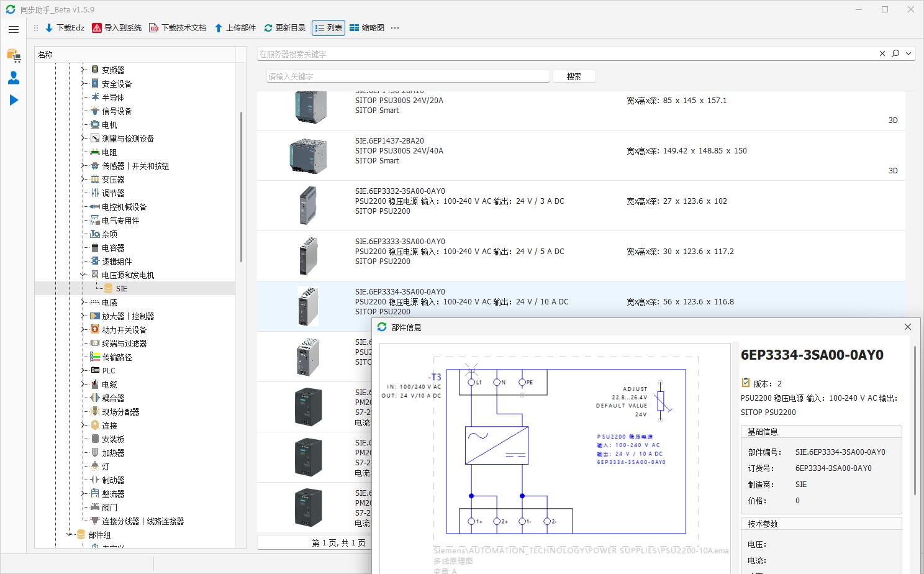The height and width of the screenshot is (574, 924).
Task: Open the hamburger menu icon
Action: [14, 29]
